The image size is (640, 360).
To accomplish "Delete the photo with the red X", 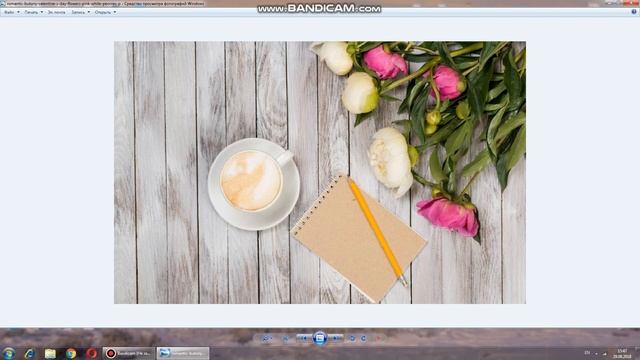I will (x=379, y=338).
